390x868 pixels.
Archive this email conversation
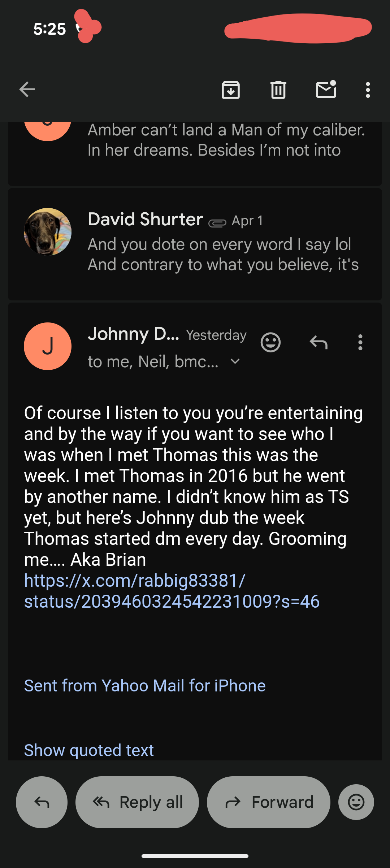coord(231,90)
